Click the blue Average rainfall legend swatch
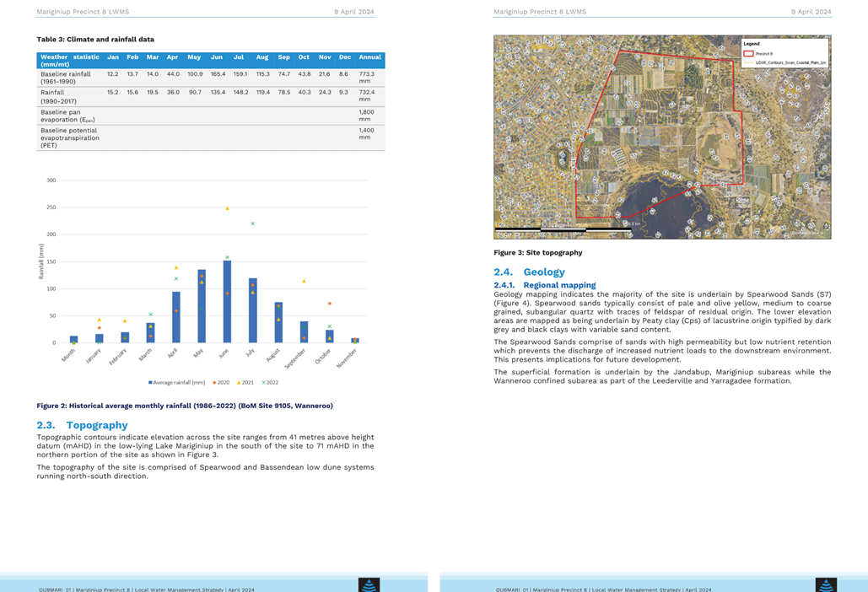Screen dimensions: 868x592 pos(150,382)
